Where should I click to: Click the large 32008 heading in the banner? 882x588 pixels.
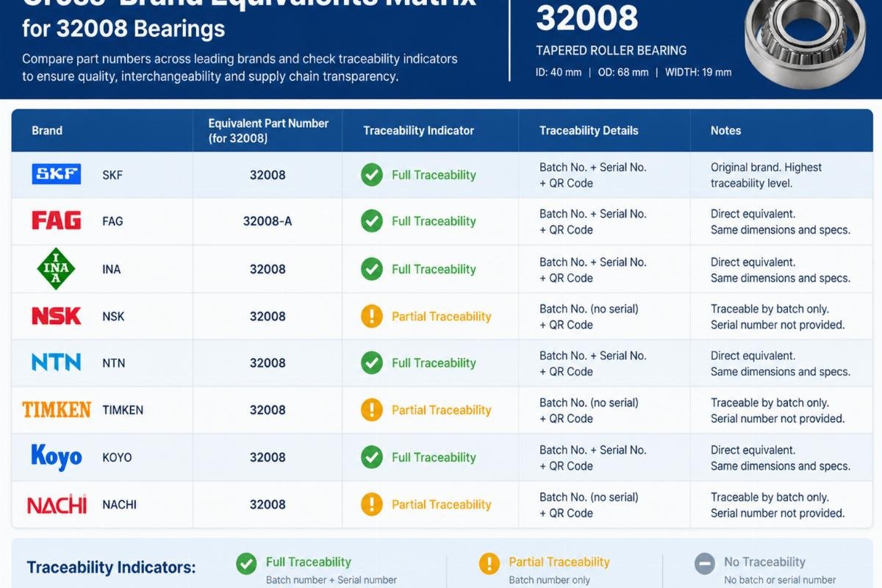point(587,18)
